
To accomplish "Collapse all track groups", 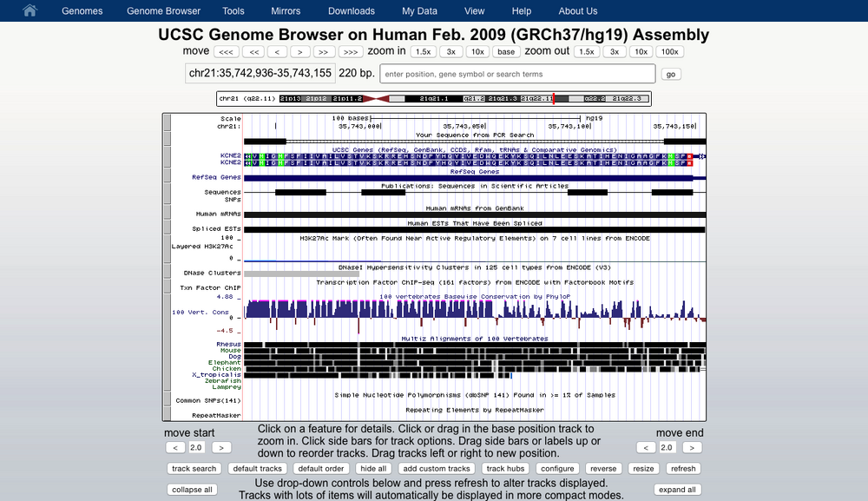I will [x=193, y=490].
